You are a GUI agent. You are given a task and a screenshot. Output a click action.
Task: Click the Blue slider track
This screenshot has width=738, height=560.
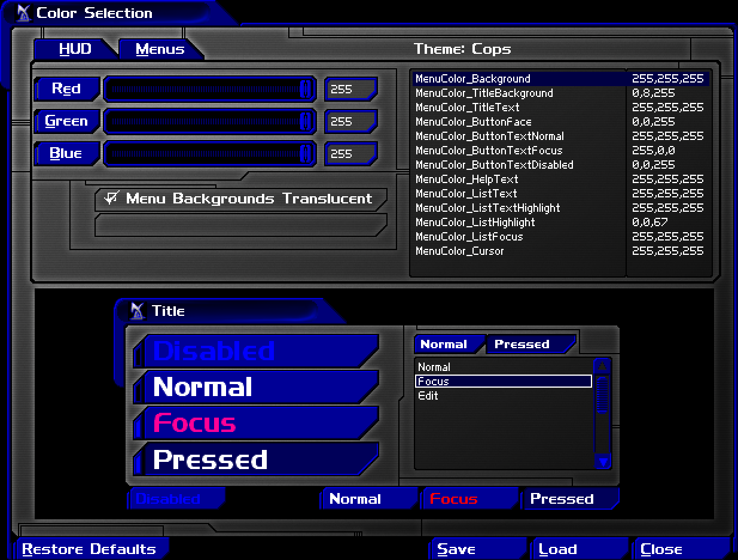pyautogui.click(x=209, y=154)
